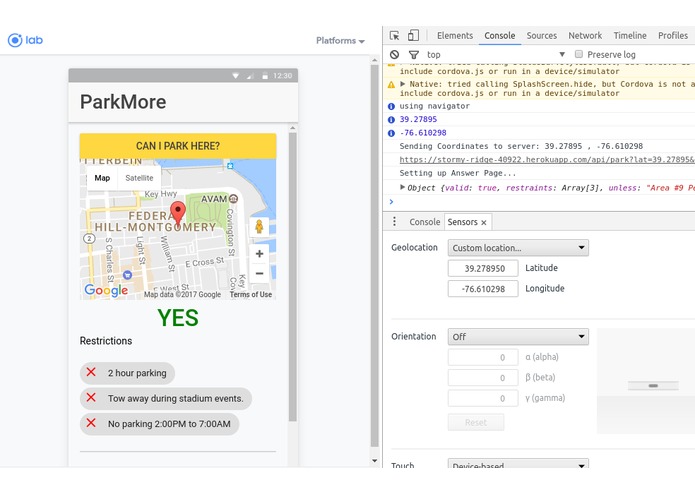Screen dimensions: 695x494
Task: Click the app preview scrollbar thumb
Action: pyautogui.click(x=292, y=276)
